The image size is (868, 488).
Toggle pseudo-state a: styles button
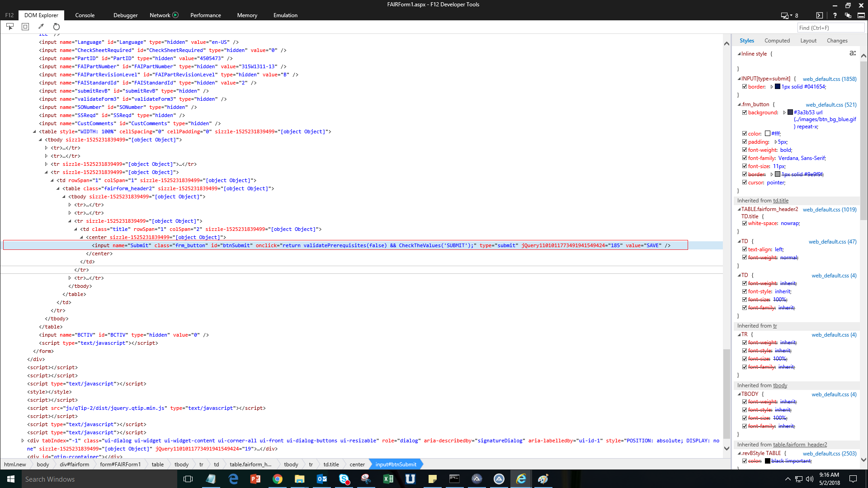(x=852, y=53)
